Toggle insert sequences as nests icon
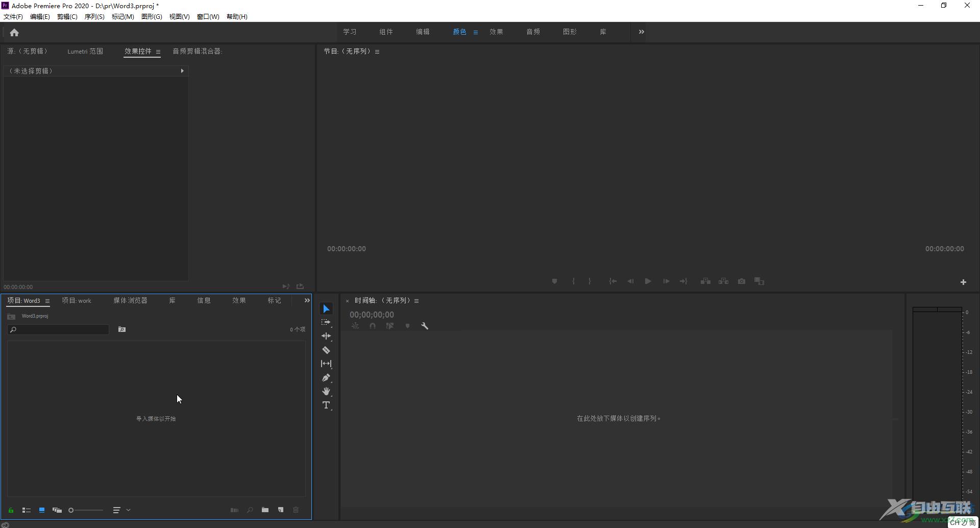 pyautogui.click(x=355, y=326)
